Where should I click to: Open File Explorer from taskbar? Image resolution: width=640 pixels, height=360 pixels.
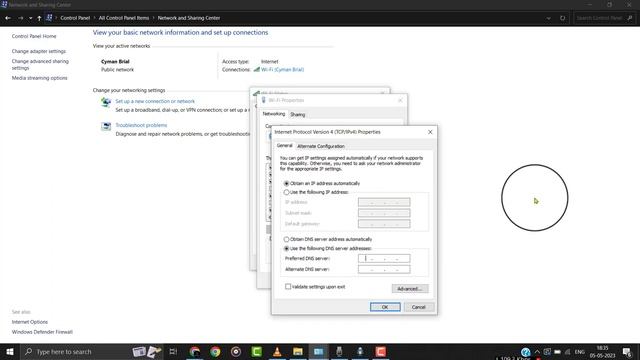click(298, 352)
